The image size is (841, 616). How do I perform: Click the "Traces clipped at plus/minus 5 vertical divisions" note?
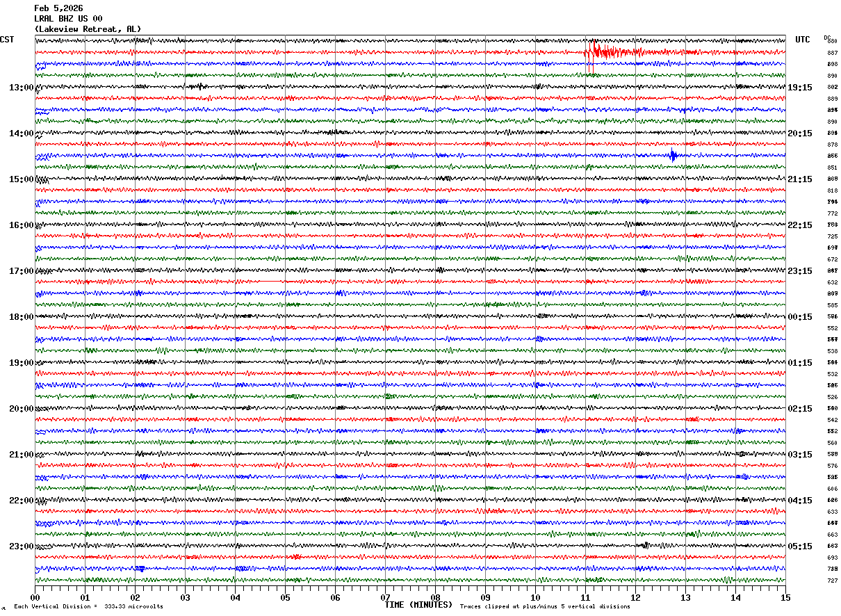pyautogui.click(x=545, y=607)
